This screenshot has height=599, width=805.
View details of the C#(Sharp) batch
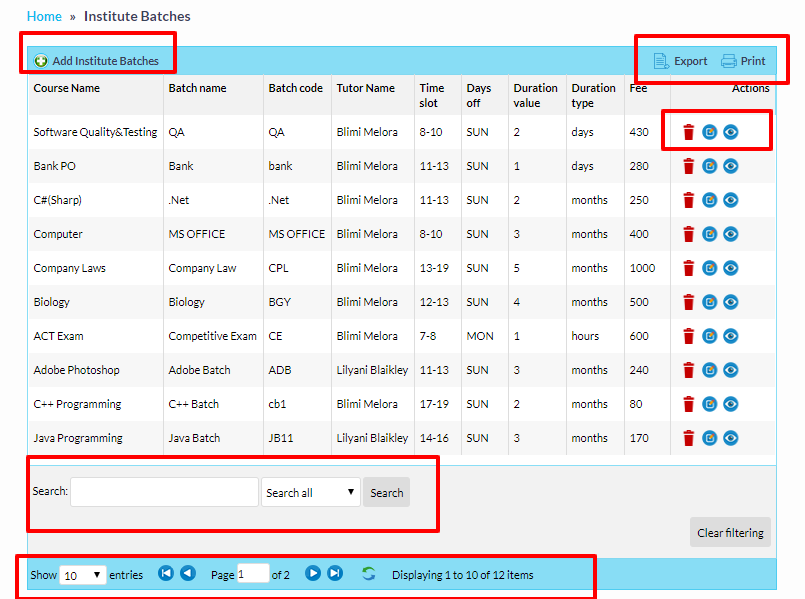point(731,200)
